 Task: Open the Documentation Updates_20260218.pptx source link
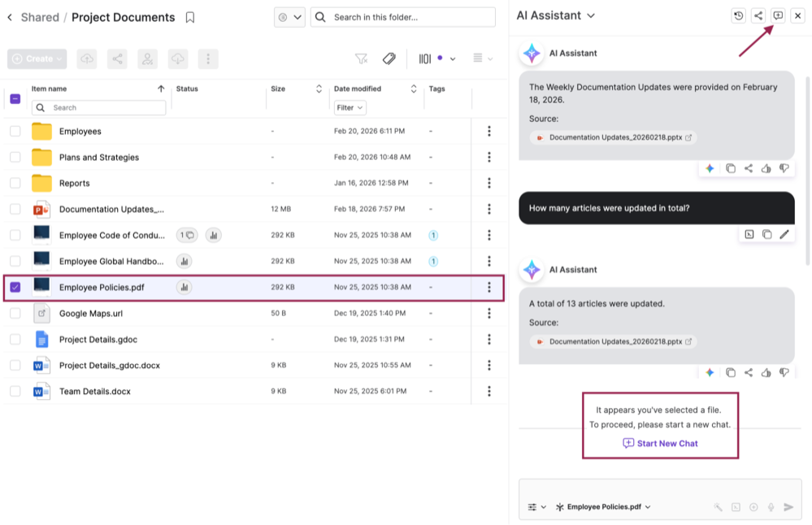pyautogui.click(x=614, y=341)
